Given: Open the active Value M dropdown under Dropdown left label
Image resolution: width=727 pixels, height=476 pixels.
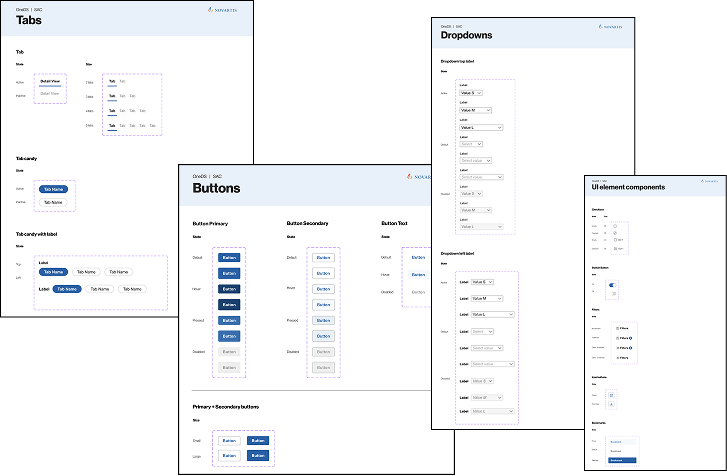Looking at the screenshot, I should point(487,298).
